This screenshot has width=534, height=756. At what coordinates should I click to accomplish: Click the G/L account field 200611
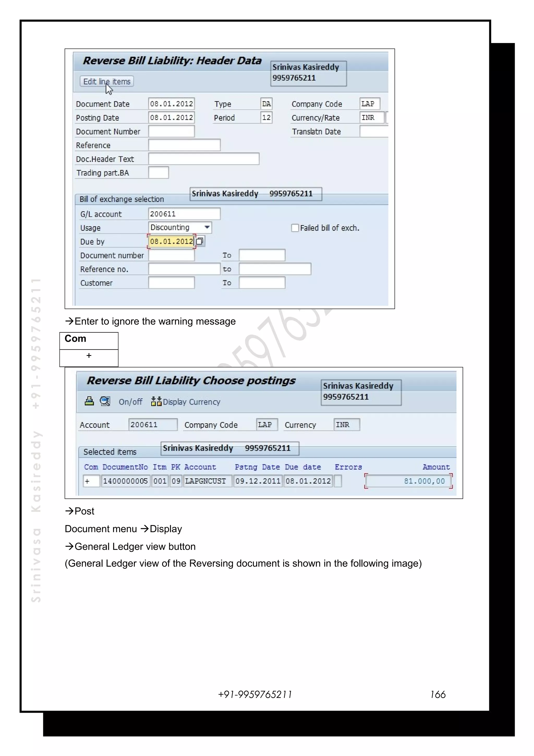click(x=184, y=214)
